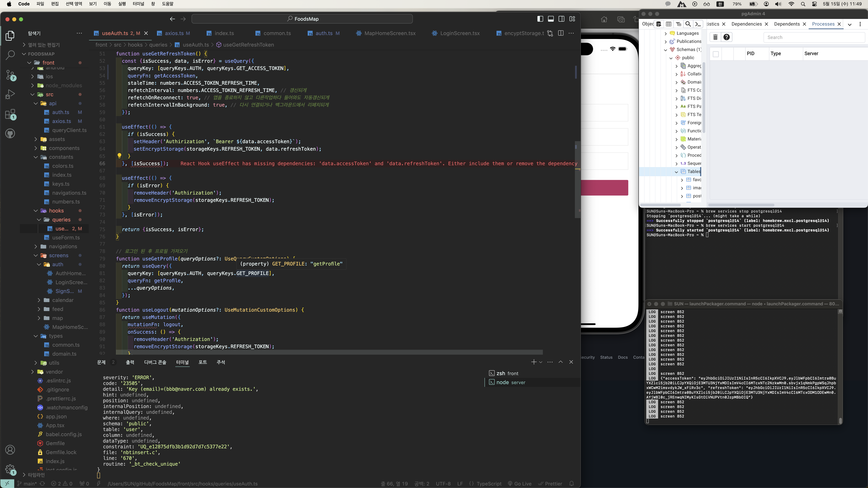Toggle the secondary side bar layout icon
Viewport: 868px width, 488px height.
pyautogui.click(x=561, y=19)
